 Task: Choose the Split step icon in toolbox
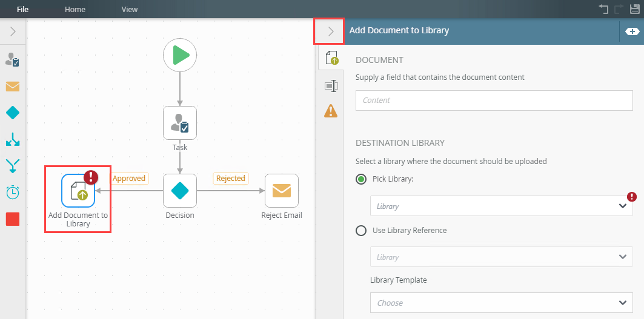tap(13, 139)
